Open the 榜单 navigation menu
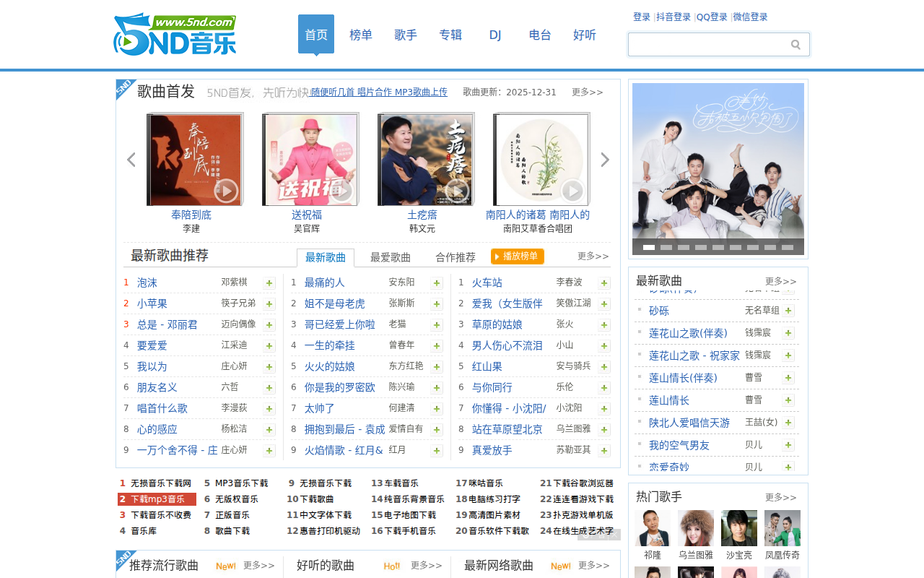This screenshot has width=924, height=578. 360,34
